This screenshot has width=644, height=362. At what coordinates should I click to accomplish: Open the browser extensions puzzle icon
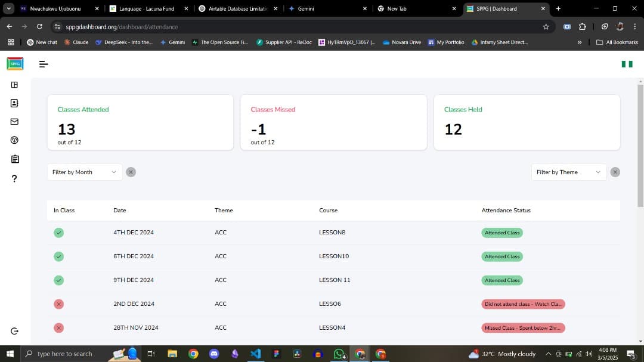pyautogui.click(x=583, y=27)
